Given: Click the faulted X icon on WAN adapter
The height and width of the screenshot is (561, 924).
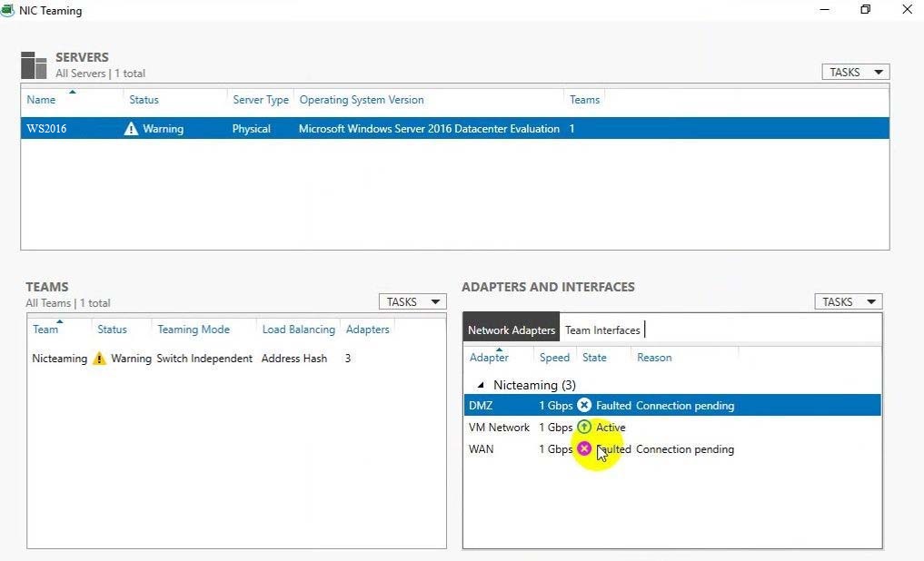Looking at the screenshot, I should (x=584, y=448).
